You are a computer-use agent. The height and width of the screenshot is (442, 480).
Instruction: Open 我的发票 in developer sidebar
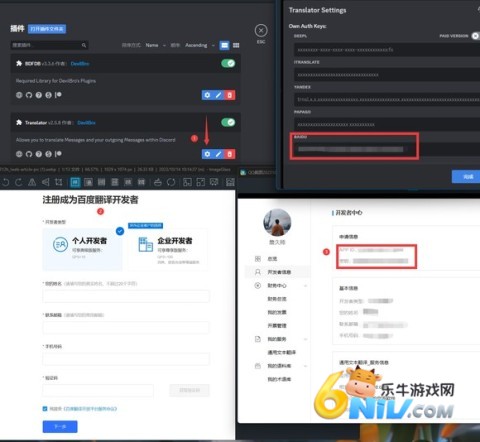277,312
